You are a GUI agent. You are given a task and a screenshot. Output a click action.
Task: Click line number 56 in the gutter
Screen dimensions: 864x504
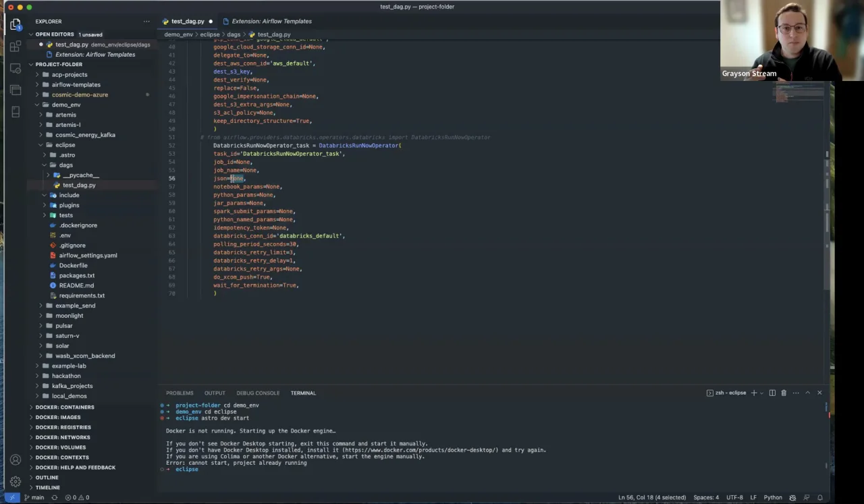click(171, 179)
